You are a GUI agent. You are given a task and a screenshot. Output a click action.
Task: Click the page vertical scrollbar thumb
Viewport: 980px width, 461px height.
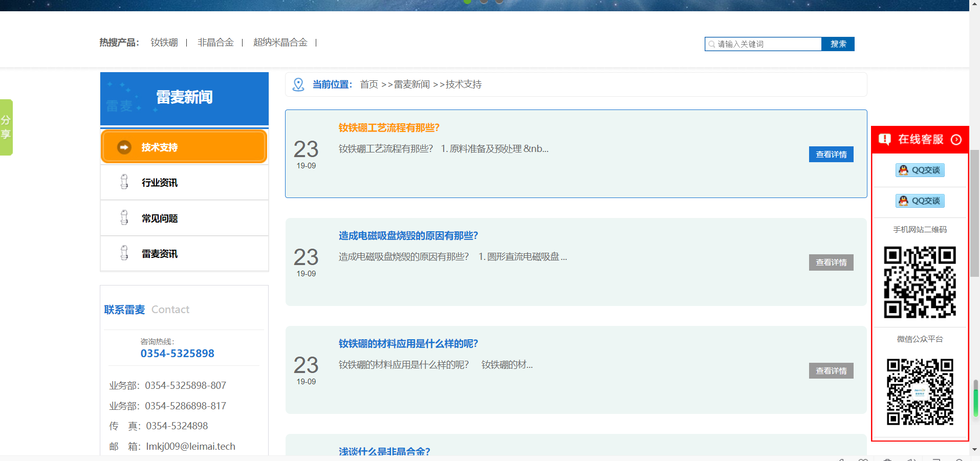(x=975, y=213)
